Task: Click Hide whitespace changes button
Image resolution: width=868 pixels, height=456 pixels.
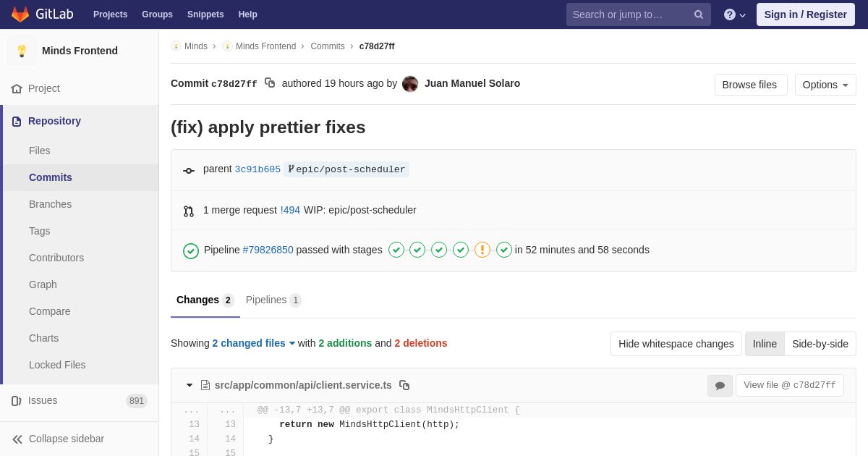Action: click(x=676, y=344)
